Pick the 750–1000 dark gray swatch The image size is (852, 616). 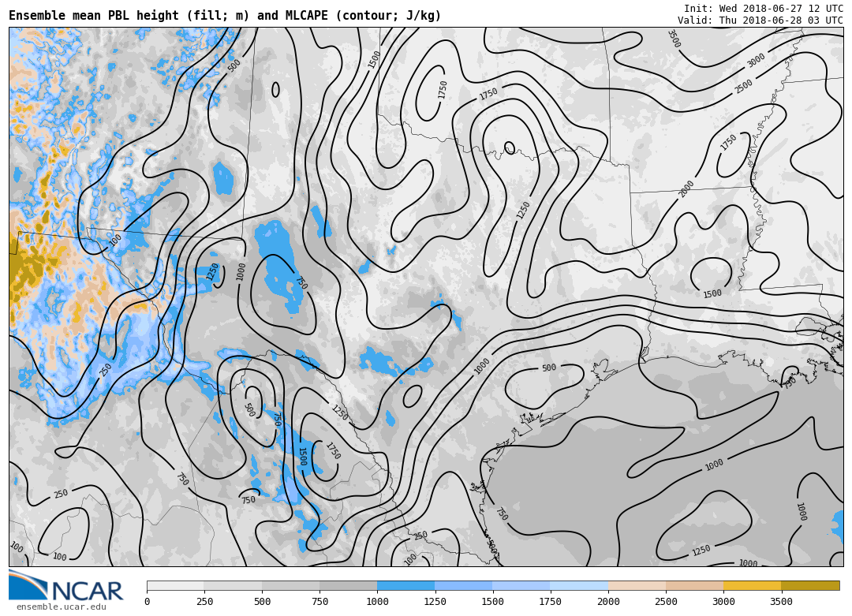[348, 585]
